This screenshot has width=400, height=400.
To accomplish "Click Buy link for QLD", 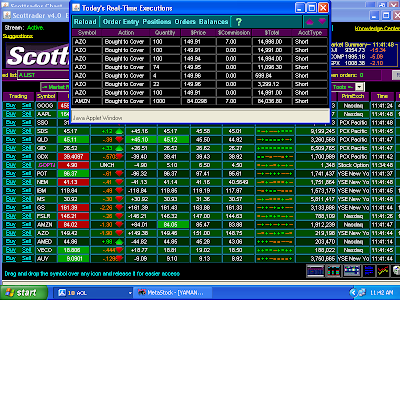I will click(11, 140).
